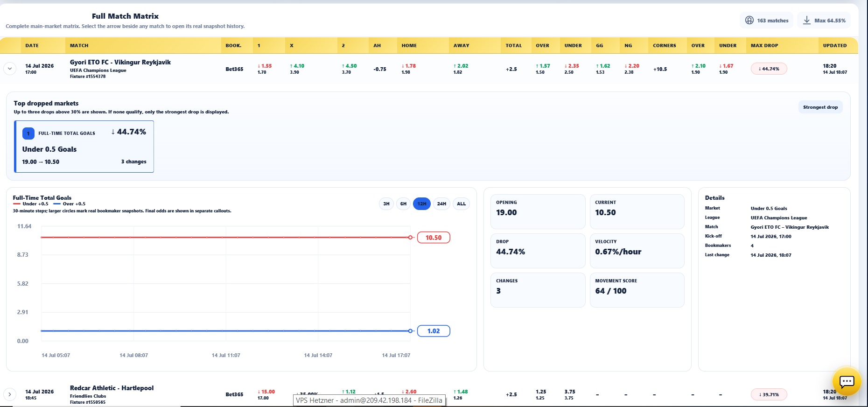Collapse the Gyori ETO FC match row
Screen dimensions: 868x407
tap(9, 69)
